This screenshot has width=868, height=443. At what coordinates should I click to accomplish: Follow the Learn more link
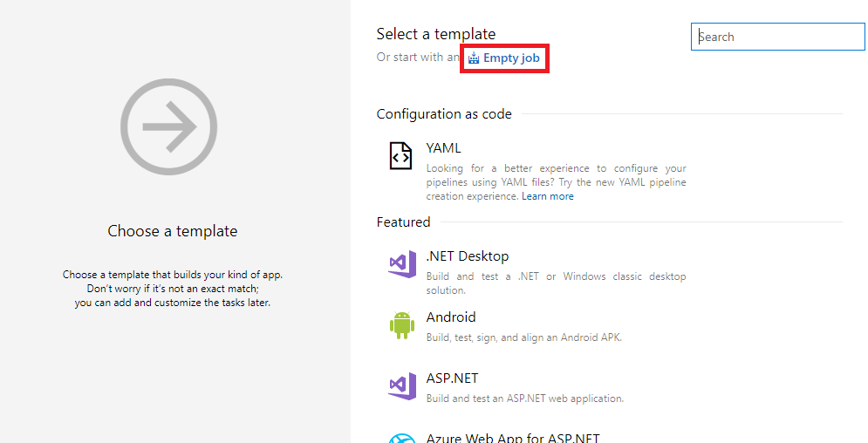(548, 196)
